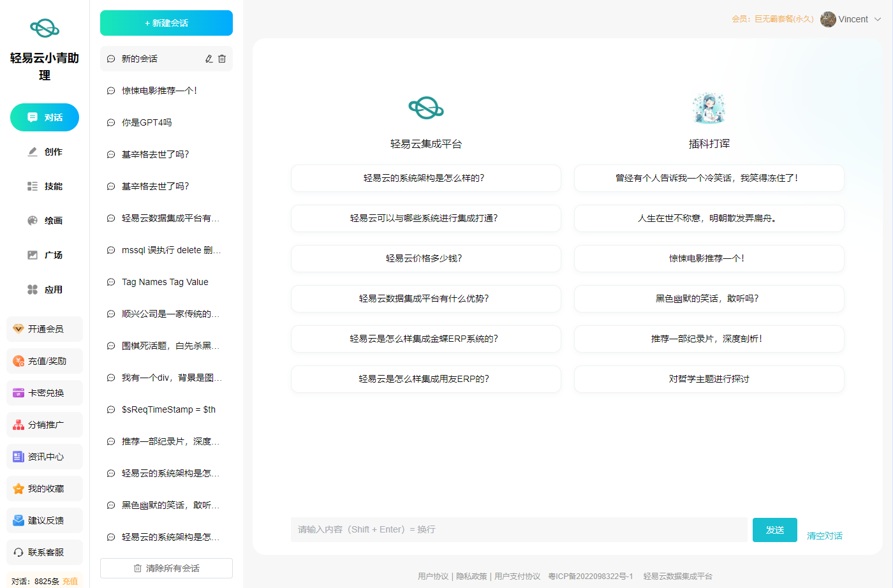Click the 分销推广 icon
The image size is (893, 588).
18,425
